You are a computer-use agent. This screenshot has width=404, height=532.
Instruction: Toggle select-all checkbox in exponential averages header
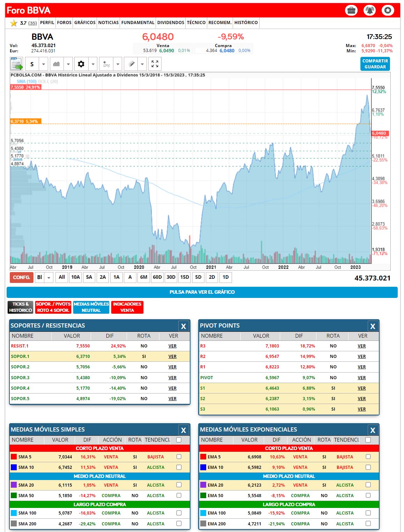(368, 440)
